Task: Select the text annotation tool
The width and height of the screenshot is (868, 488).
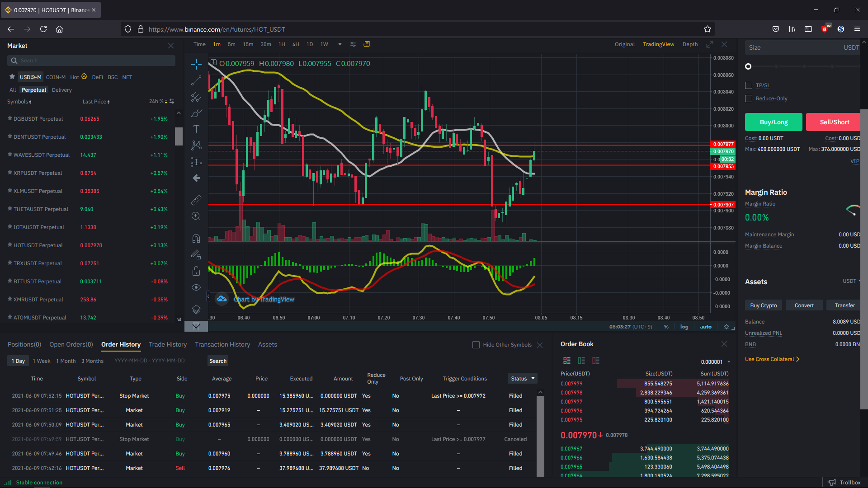Action: tap(196, 130)
